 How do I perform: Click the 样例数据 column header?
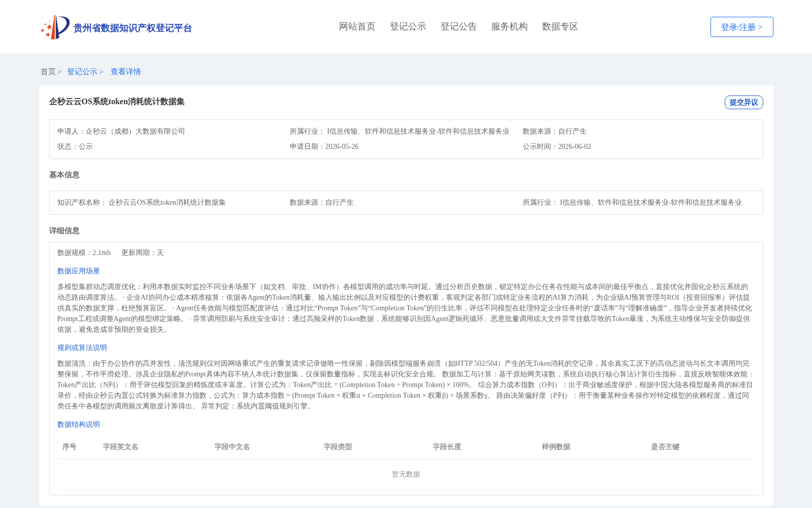(556, 447)
